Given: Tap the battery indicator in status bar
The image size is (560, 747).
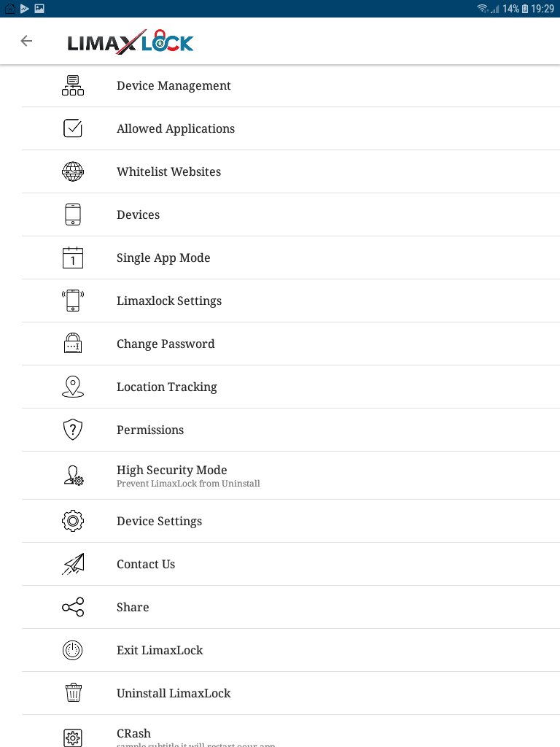Looking at the screenshot, I should pyautogui.click(x=525, y=9).
